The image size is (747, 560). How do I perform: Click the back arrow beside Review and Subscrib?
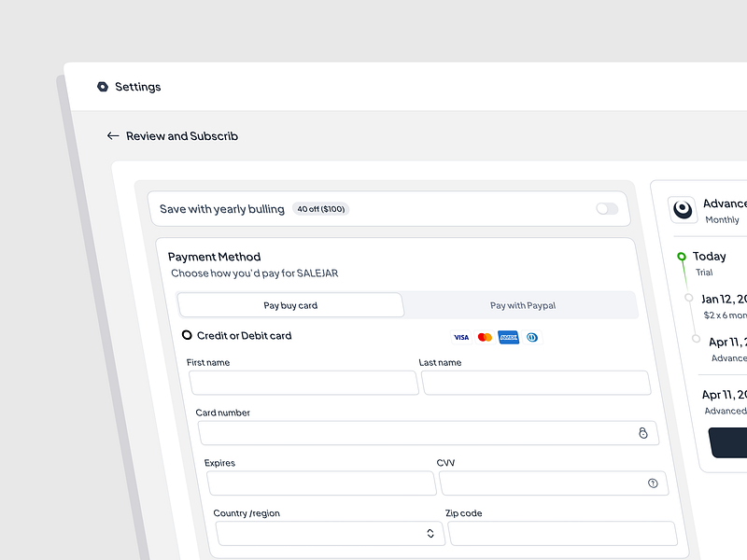pos(113,136)
